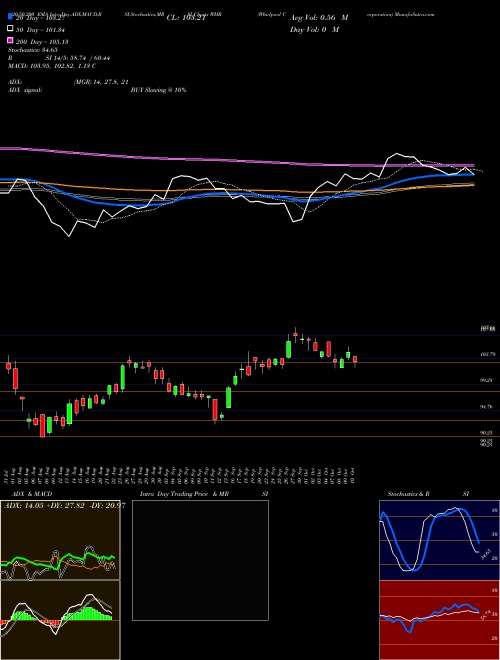Click the 'Avg Vol: 0.56 M' label
The image size is (500, 660).
(x=319, y=18)
